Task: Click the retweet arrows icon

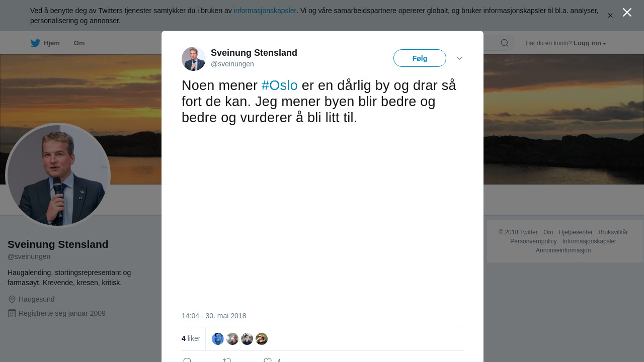Action: pyautogui.click(x=227, y=360)
